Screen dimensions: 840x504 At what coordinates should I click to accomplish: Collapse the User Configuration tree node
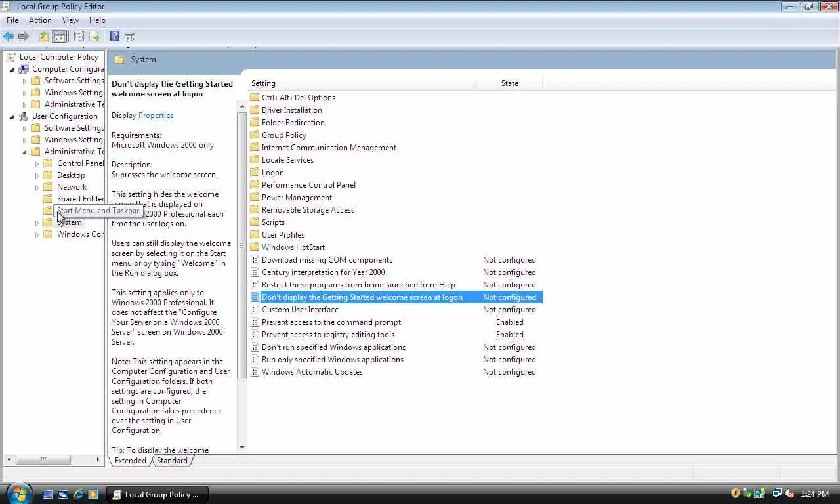pos(12,116)
